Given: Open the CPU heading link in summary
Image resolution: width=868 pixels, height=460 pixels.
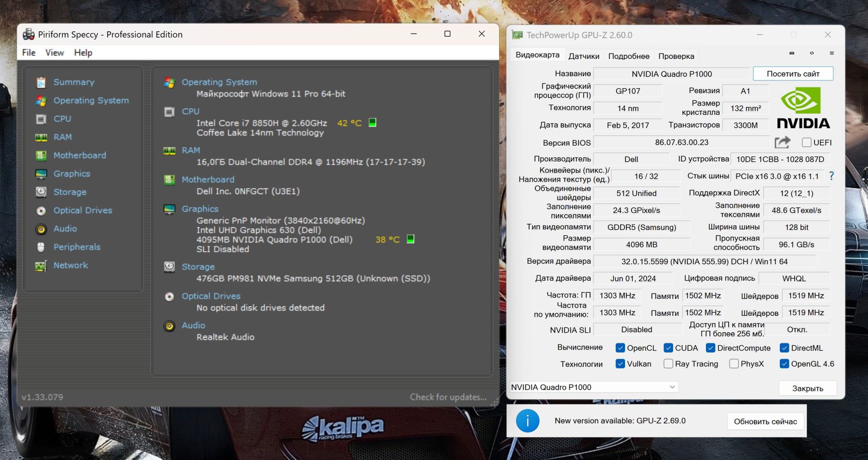Looking at the screenshot, I should [x=190, y=111].
